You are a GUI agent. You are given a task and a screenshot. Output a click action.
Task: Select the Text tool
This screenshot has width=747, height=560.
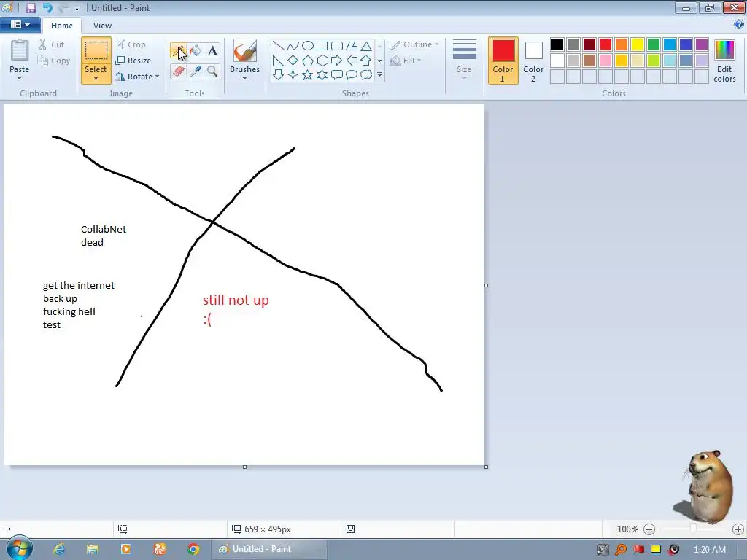(212, 51)
